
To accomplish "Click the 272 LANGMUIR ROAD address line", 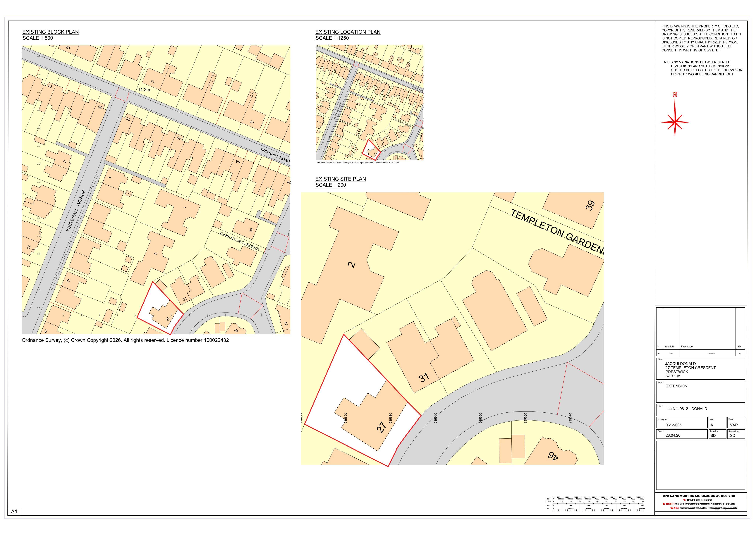I will point(699,496).
